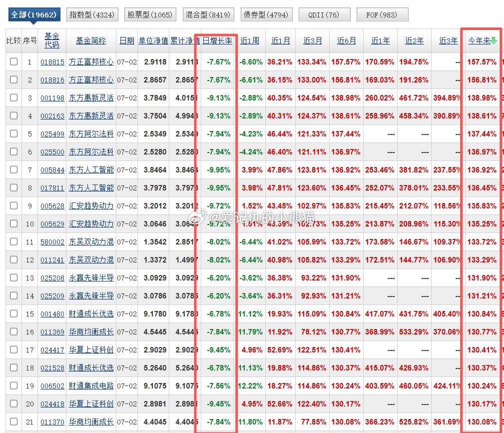Open 永赢先锋半导 in row 14
Screen dimensions: 504x433
click(91, 296)
